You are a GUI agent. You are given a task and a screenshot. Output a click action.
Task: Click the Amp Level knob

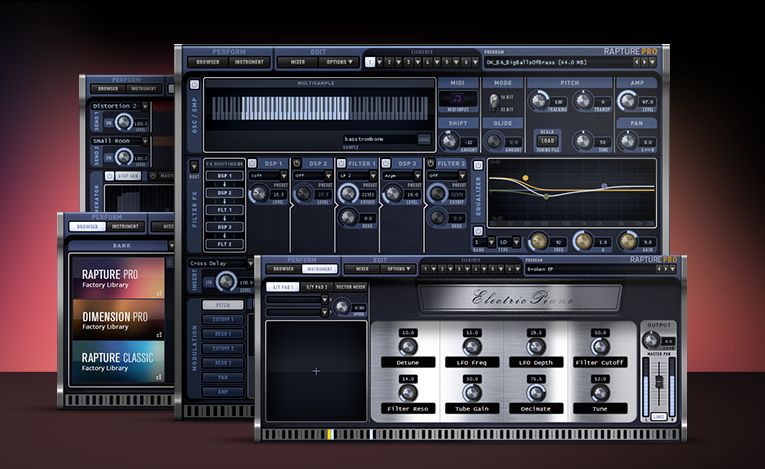click(x=627, y=101)
